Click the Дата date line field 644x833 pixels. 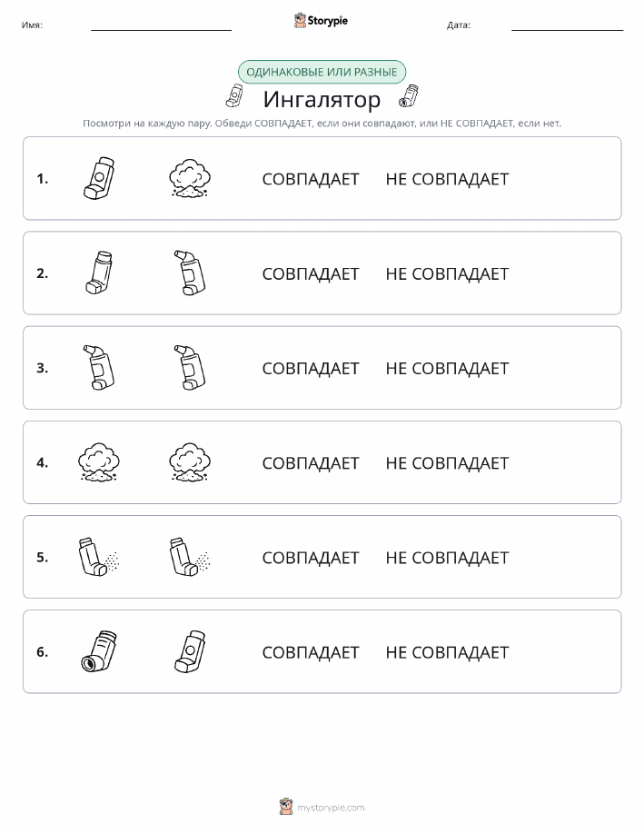[567, 25]
